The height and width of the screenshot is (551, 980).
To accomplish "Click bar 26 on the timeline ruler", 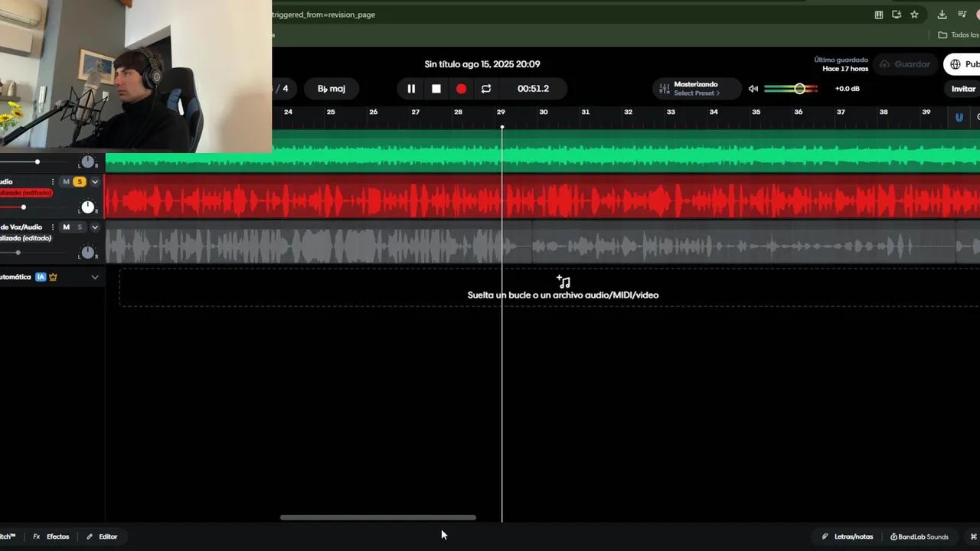I will click(x=373, y=112).
